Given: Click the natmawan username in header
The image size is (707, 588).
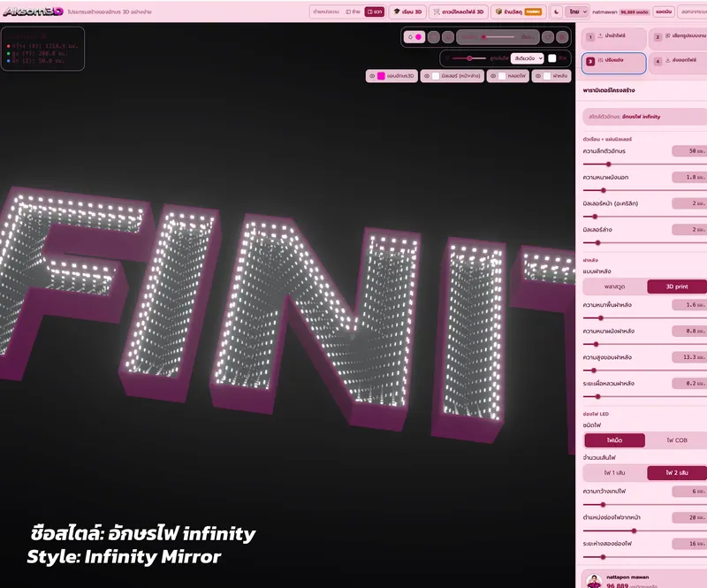Looking at the screenshot, I should (604, 12).
